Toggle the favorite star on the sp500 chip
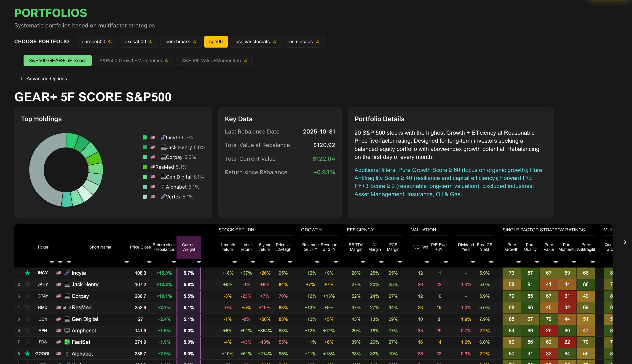The width and height of the screenshot is (632, 364). coord(223,42)
